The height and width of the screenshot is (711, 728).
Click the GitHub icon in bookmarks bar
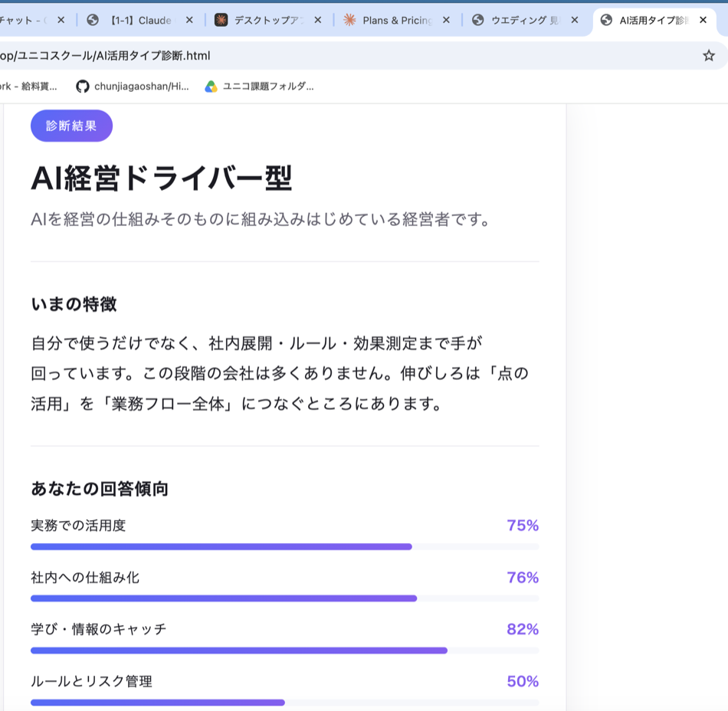point(83,87)
